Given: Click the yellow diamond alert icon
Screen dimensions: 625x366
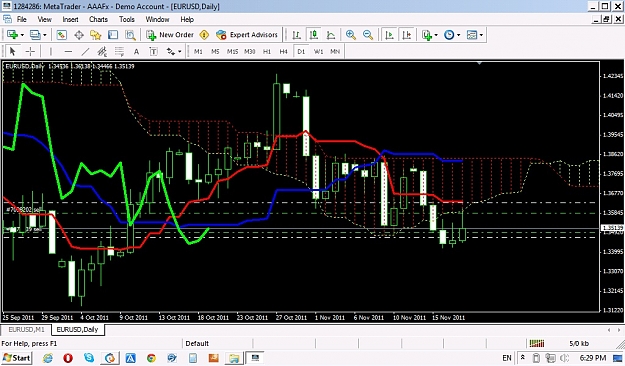Looking at the screenshot, I should [204, 35].
